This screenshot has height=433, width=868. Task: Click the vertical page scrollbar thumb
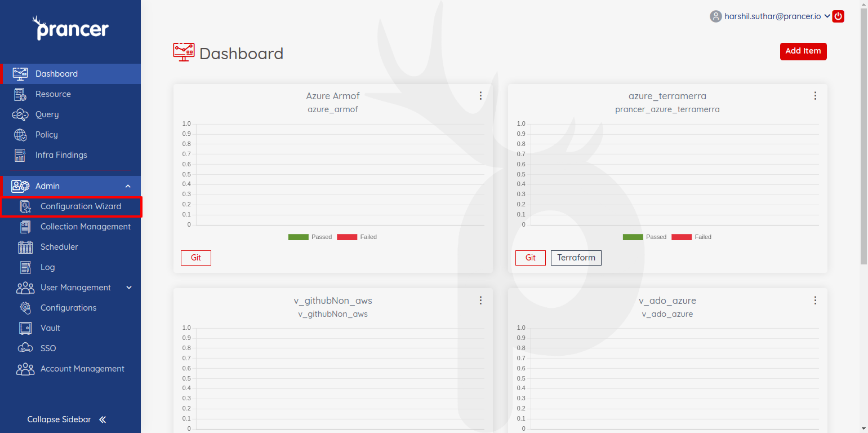click(864, 135)
